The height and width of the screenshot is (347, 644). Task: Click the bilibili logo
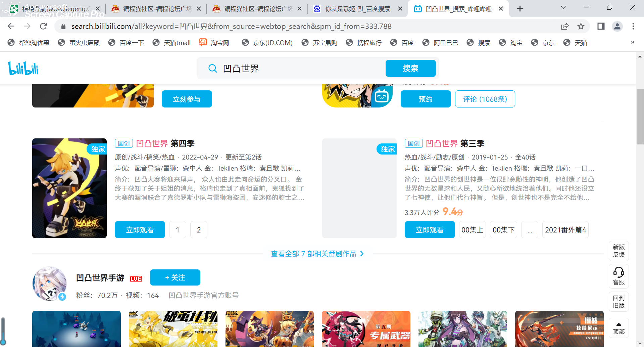coord(23,68)
